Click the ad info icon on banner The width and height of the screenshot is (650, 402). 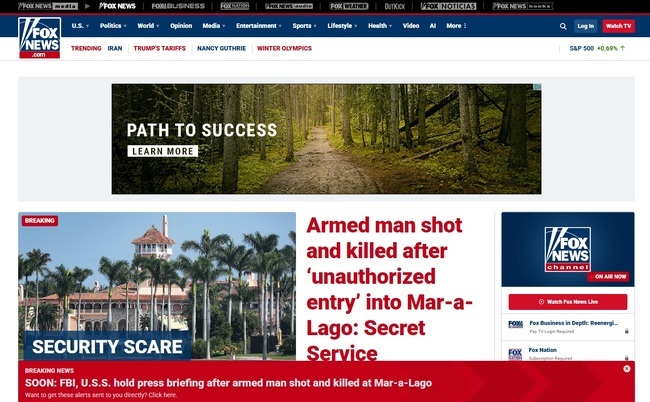pos(537,87)
